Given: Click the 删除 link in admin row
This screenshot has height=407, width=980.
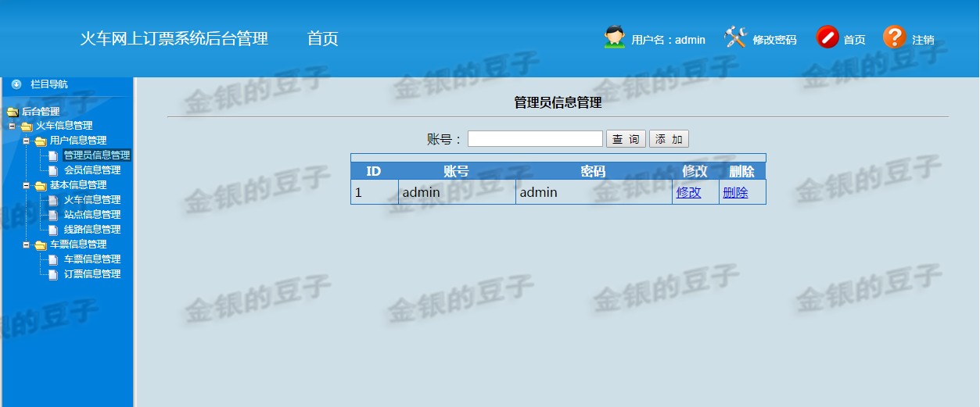Looking at the screenshot, I should 735,192.
